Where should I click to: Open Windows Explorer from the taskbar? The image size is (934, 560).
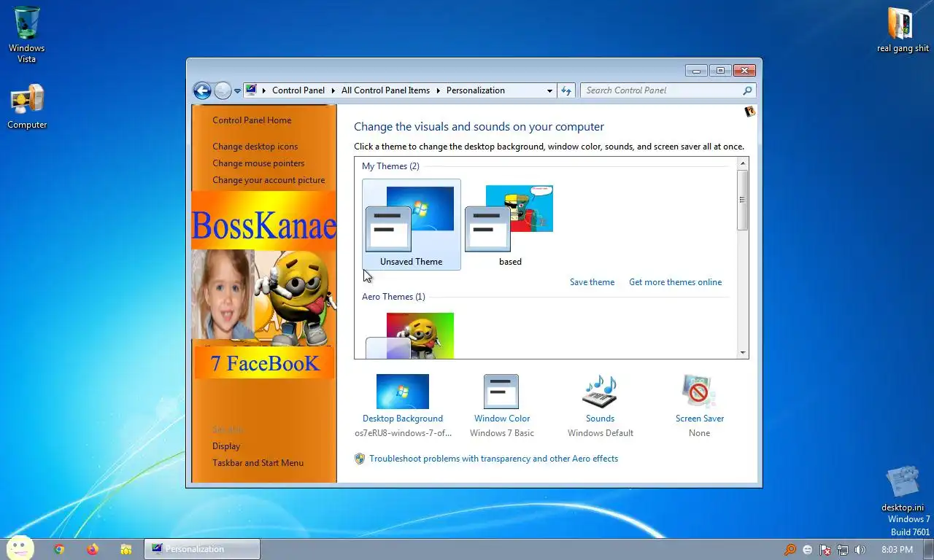(x=126, y=549)
